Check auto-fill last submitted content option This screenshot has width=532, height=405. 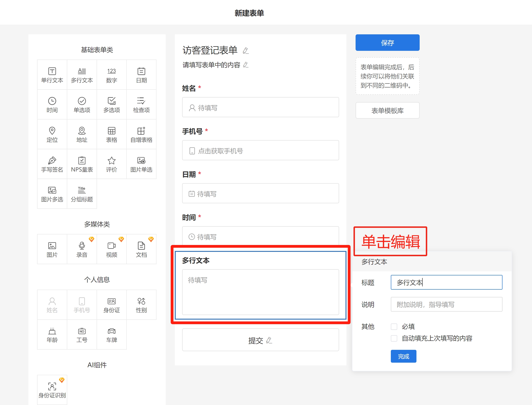(x=394, y=338)
